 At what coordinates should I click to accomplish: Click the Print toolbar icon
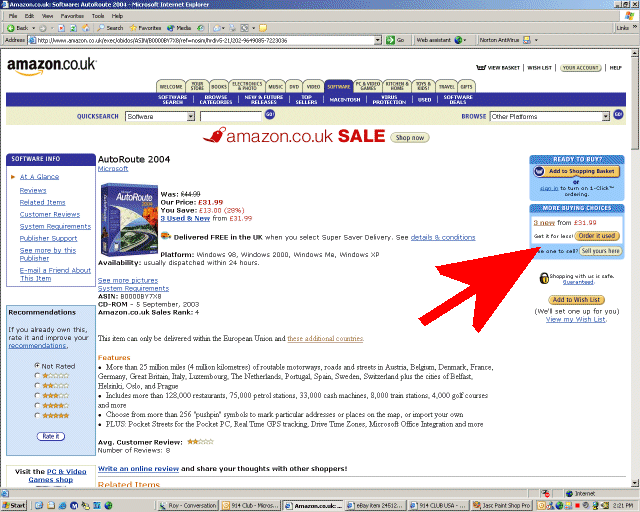[233, 28]
